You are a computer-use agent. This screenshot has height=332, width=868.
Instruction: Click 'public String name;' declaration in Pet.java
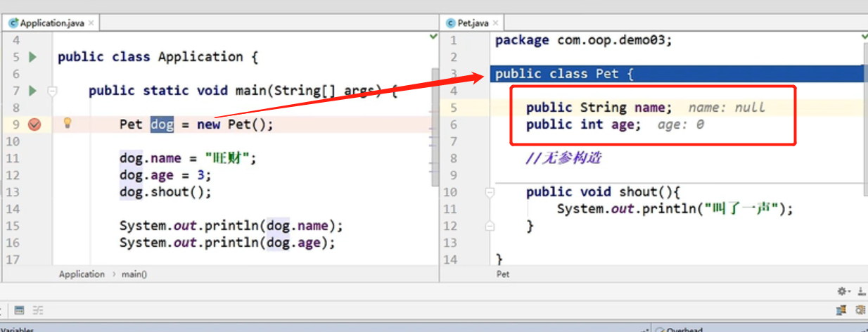click(599, 108)
